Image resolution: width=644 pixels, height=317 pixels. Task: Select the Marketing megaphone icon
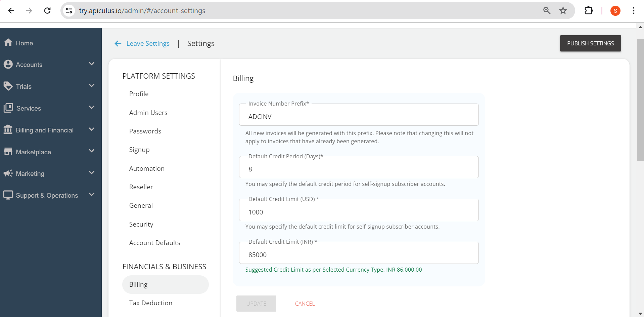tap(9, 173)
